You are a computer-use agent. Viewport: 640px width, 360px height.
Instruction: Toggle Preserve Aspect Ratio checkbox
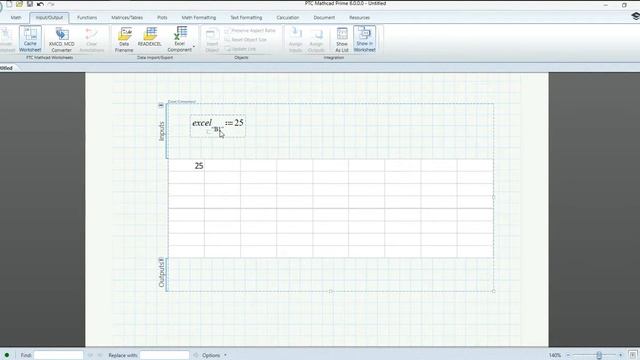(x=227, y=31)
